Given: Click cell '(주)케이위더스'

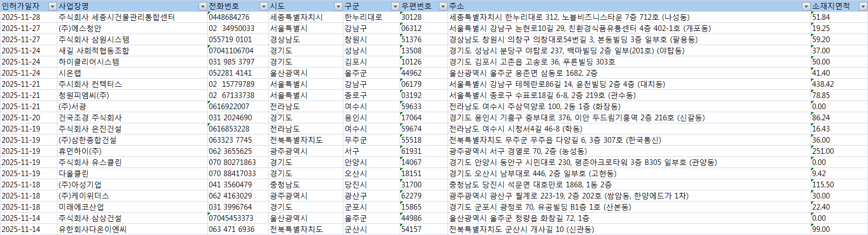Looking at the screenshot, I should coord(132,196).
